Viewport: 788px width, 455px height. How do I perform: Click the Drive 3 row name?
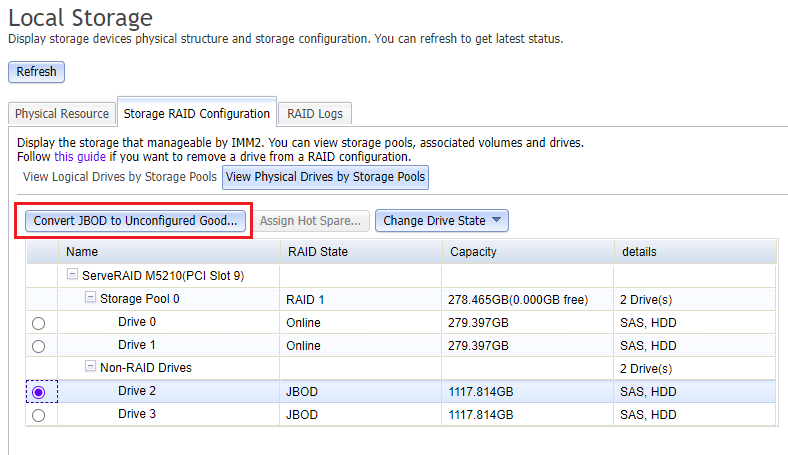click(x=137, y=415)
